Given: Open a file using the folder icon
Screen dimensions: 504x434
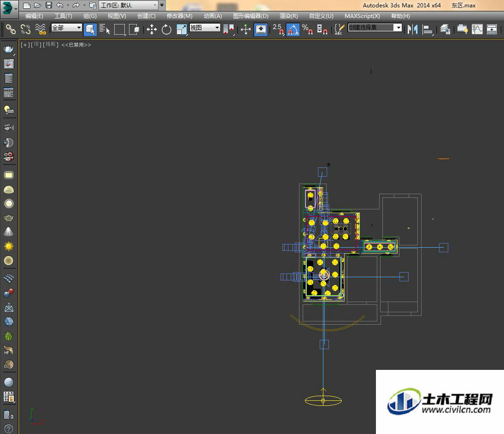Looking at the screenshot, I should 38,5.
